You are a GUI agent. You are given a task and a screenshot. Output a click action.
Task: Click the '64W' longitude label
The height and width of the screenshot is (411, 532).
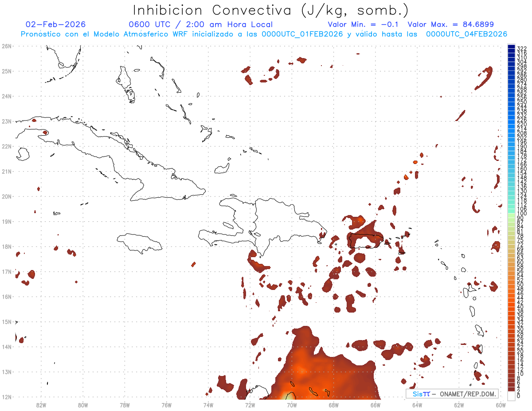pos(417,405)
